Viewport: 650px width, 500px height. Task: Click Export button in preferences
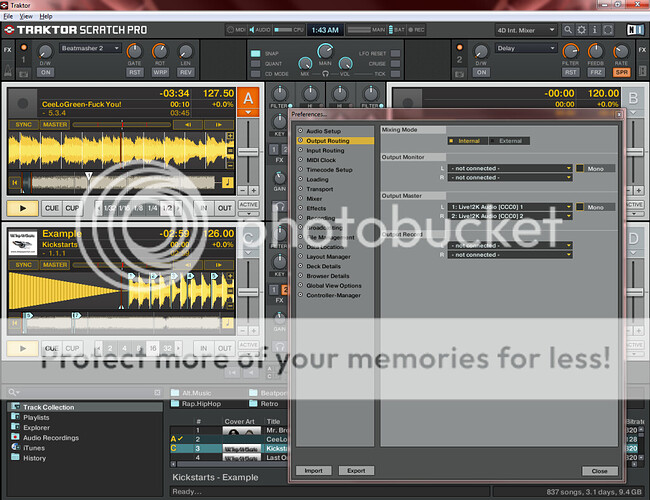tap(356, 471)
